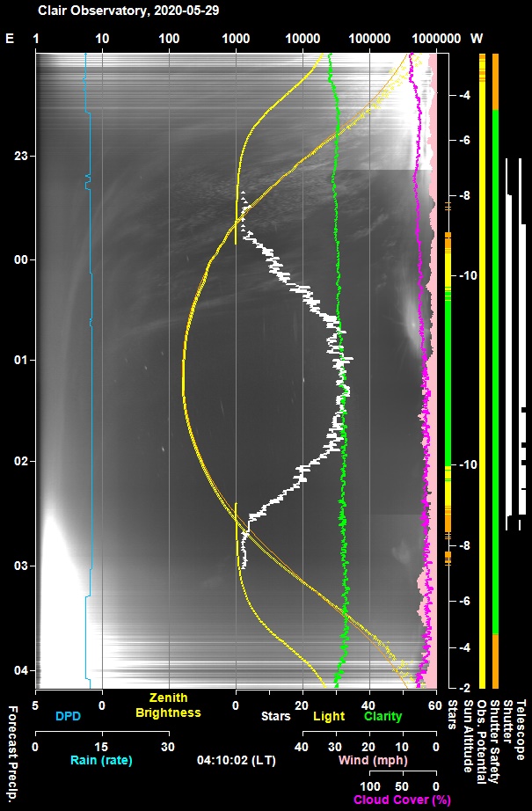
Task: Click the pink Wind (mph) legend label
Action: pyautogui.click(x=373, y=760)
